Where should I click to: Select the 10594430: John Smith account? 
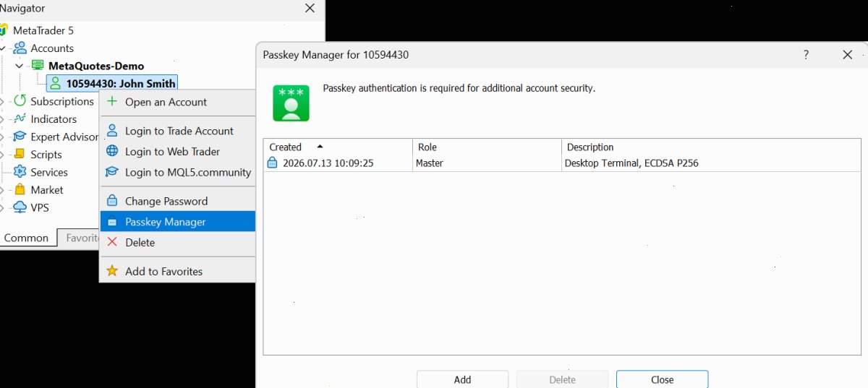point(111,84)
